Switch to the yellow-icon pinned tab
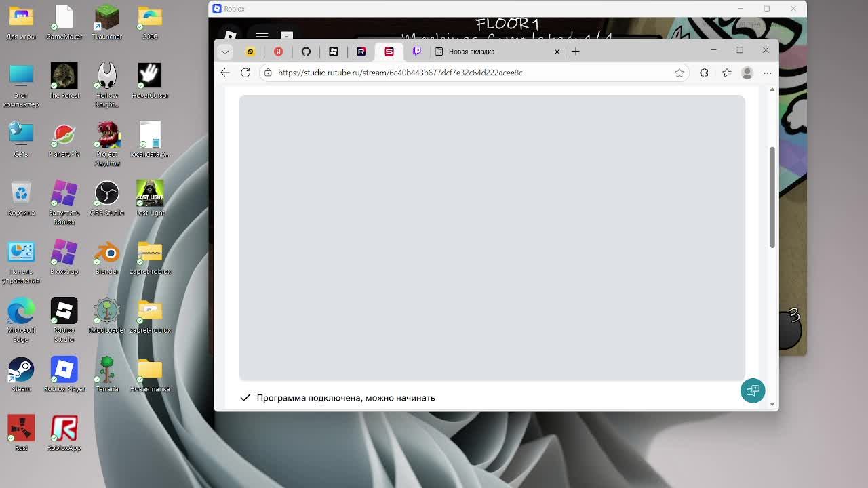 [x=250, y=52]
